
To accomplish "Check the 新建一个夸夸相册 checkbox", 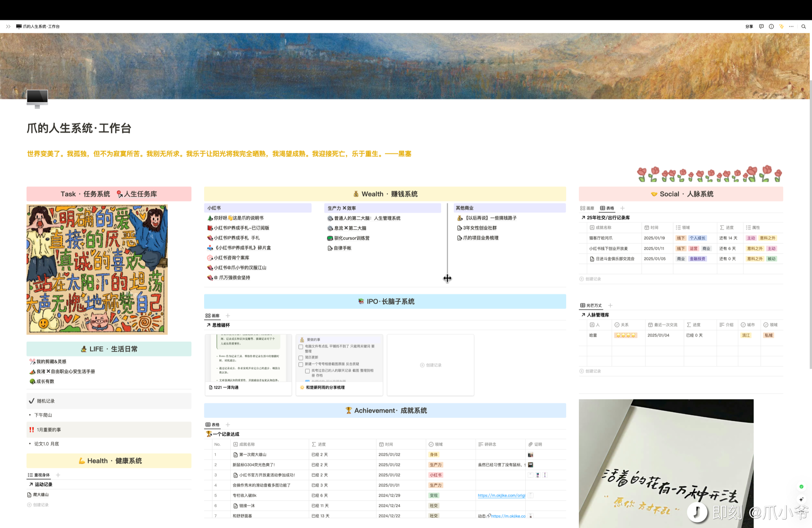I will [x=301, y=364].
